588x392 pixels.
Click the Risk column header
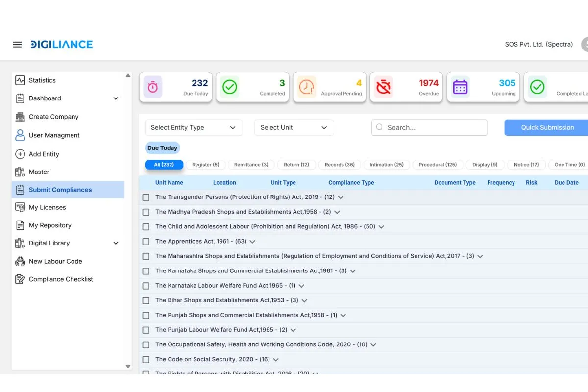click(532, 183)
